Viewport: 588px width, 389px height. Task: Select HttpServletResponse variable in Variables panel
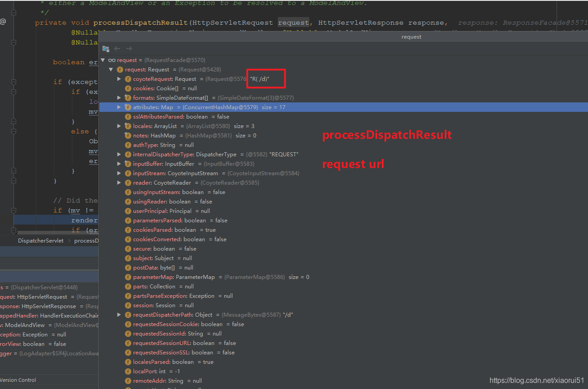tap(49, 306)
